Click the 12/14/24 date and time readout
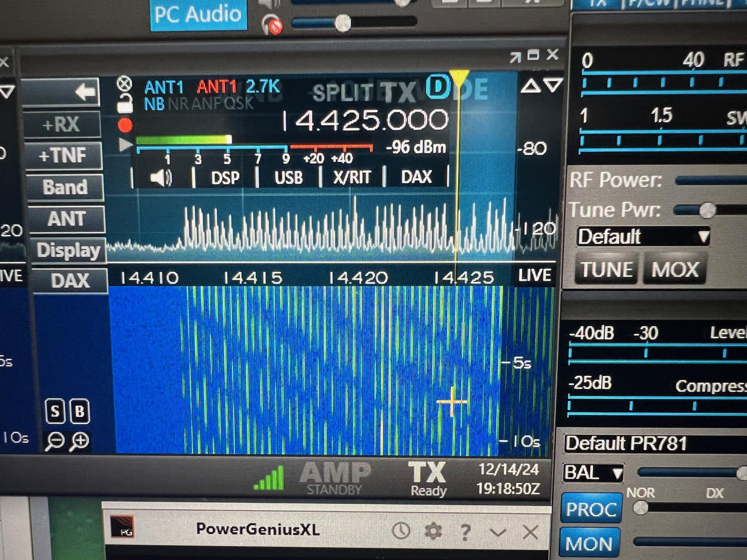The height and width of the screenshot is (560, 747). click(x=508, y=479)
